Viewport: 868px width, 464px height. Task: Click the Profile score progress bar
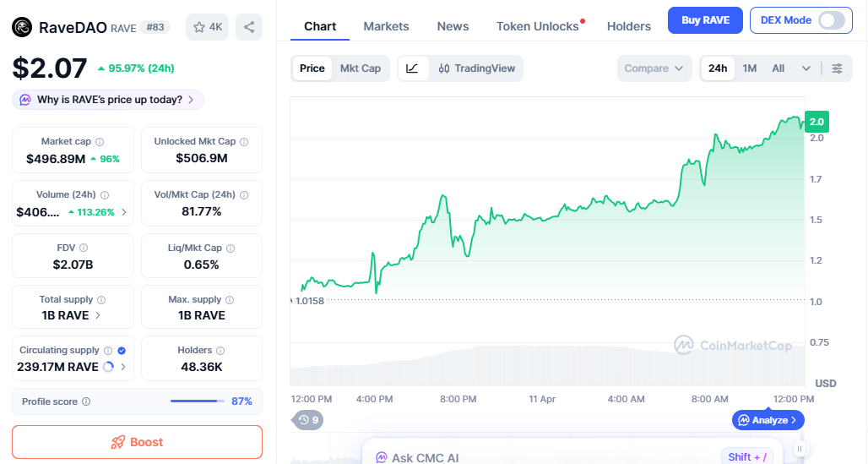pos(197,401)
